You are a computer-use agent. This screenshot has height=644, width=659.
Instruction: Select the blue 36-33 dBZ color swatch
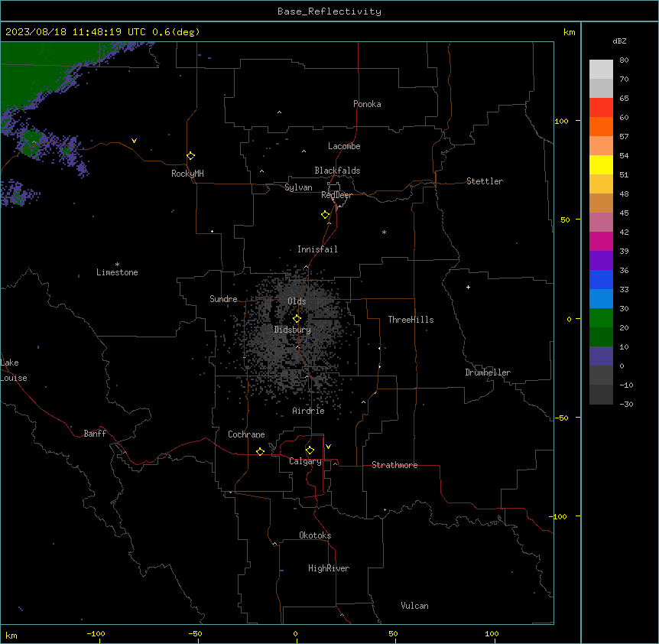pyautogui.click(x=601, y=279)
